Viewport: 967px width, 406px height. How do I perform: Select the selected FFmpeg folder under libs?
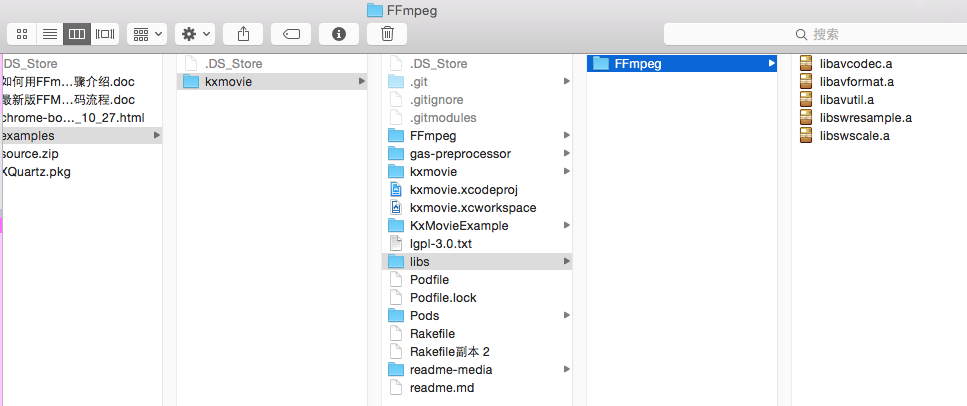tap(681, 64)
